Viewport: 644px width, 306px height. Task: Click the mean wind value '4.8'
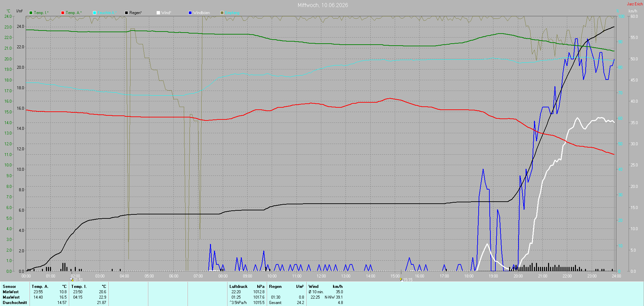(340, 303)
